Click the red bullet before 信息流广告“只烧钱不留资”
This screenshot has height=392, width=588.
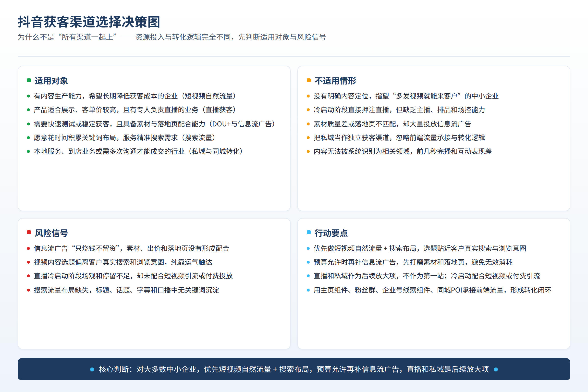28,248
